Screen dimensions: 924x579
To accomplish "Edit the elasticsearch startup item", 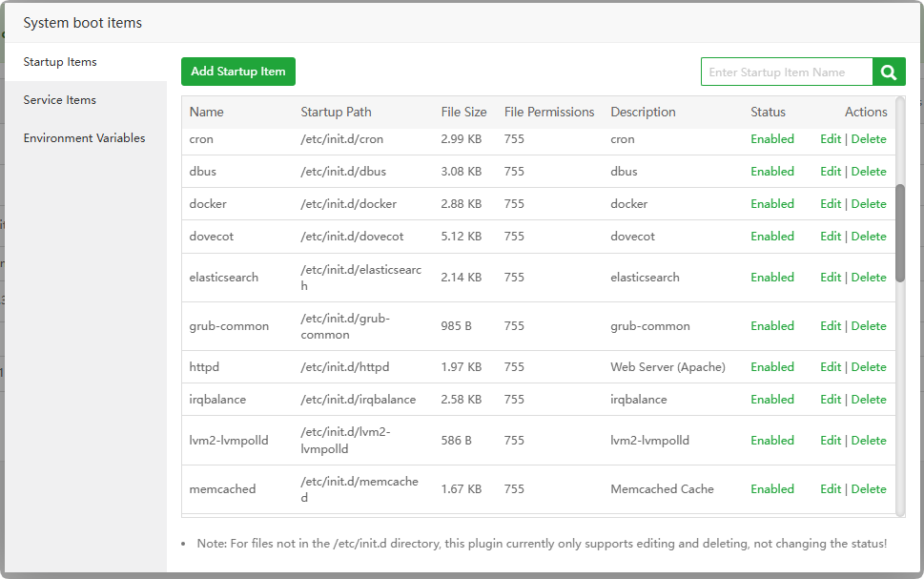I will coord(831,278).
